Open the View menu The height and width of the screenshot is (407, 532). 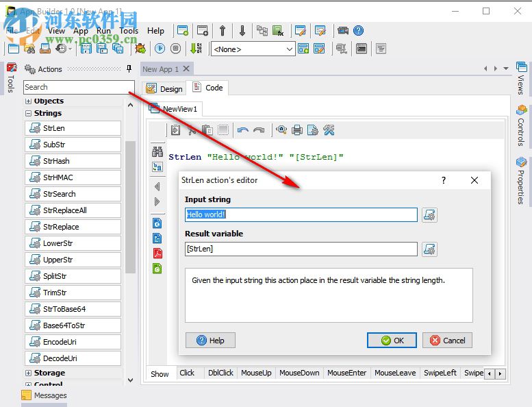(56, 31)
